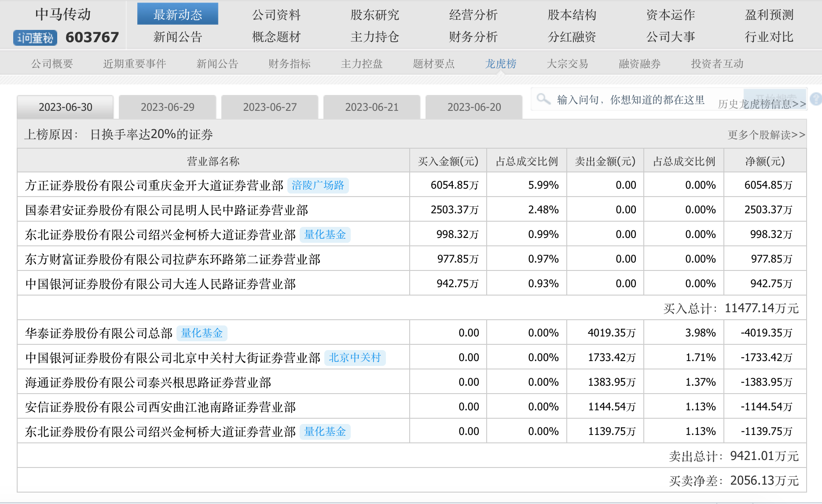The image size is (822, 504).
Task: Select the 大宗交易 sub-tab
Action: point(568,64)
